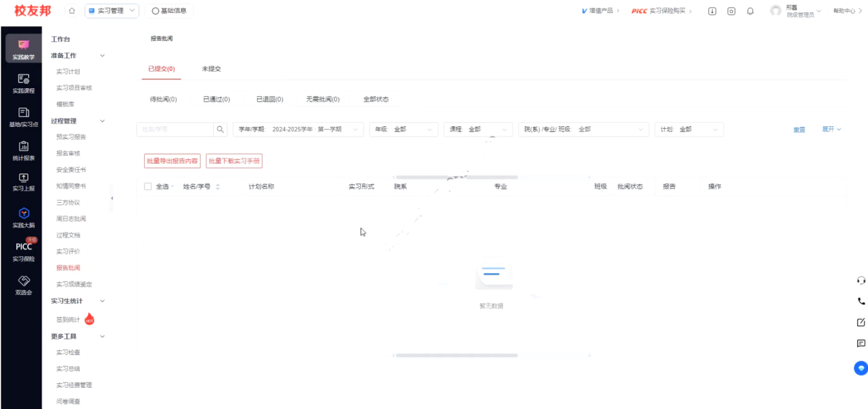Select 无需批阅(0) status tab

coord(323,100)
